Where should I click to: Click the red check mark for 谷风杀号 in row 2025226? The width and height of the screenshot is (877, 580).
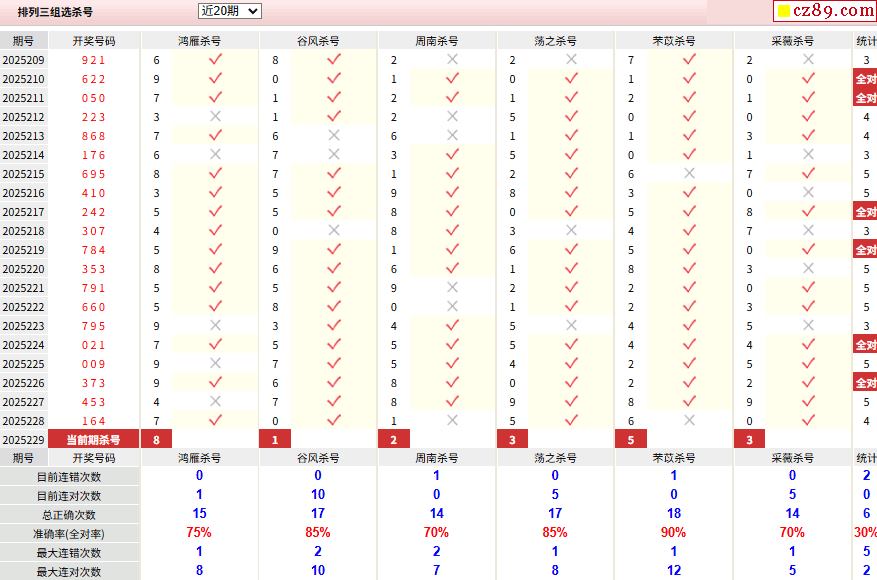point(333,383)
